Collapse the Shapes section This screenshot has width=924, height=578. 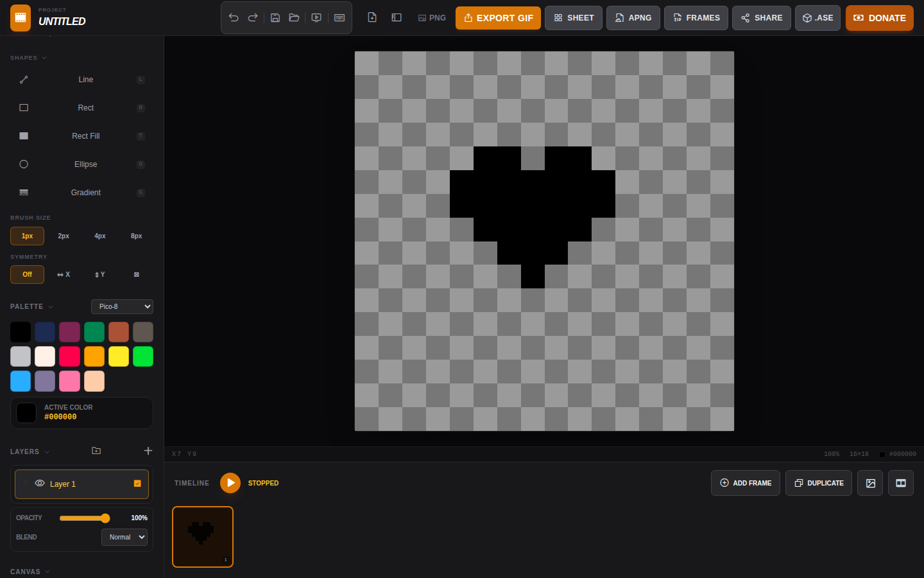28,58
